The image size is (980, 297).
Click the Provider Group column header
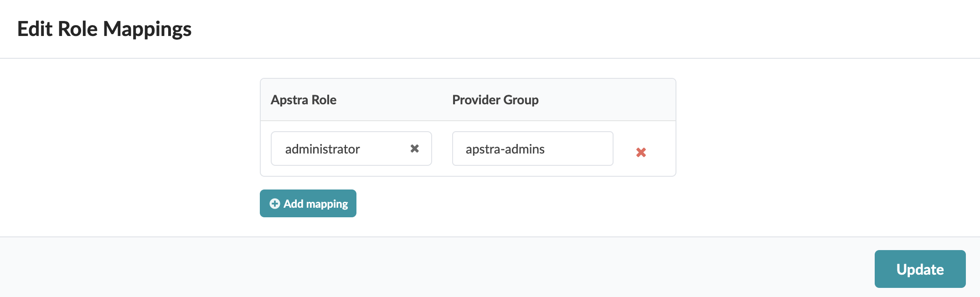tap(495, 100)
